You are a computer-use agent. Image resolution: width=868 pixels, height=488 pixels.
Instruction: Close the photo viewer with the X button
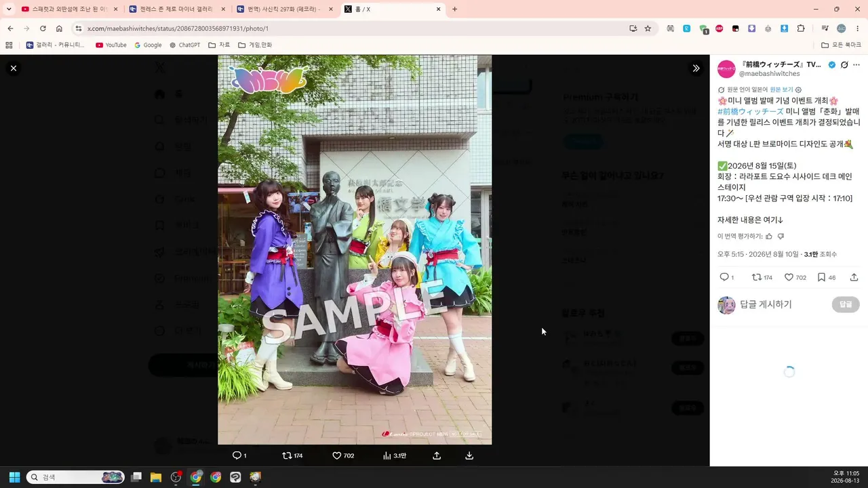(13, 68)
